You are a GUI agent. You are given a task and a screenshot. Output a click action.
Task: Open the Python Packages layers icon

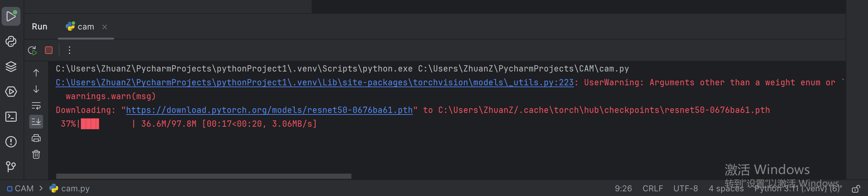pyautogui.click(x=11, y=66)
